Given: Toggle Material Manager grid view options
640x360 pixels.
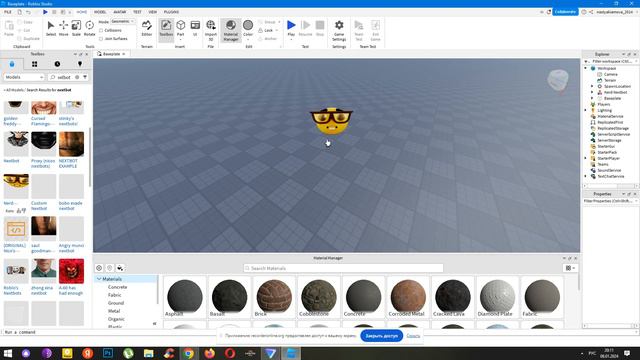Looking at the screenshot, I should coord(570,268).
